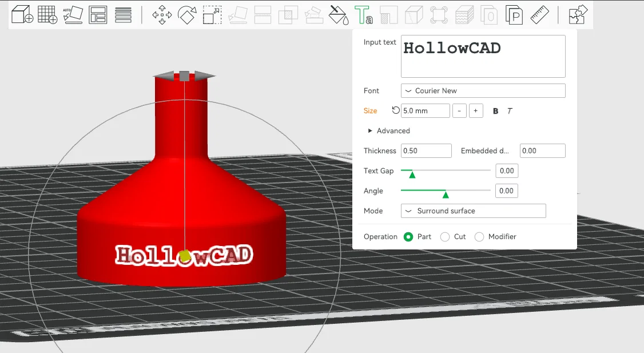Screen dimensions: 644x353
Task: Open the Assembly puzzle view icon
Action: tap(578, 15)
